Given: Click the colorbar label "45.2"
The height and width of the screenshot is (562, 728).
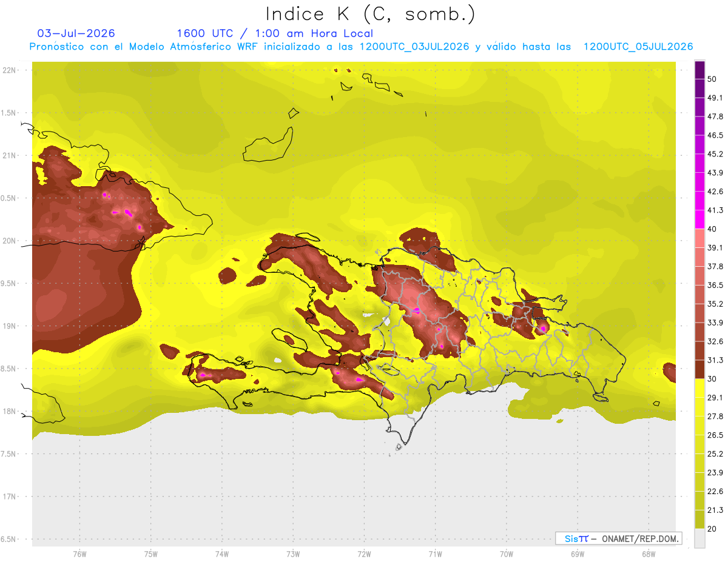Looking at the screenshot, I should coord(715,154).
